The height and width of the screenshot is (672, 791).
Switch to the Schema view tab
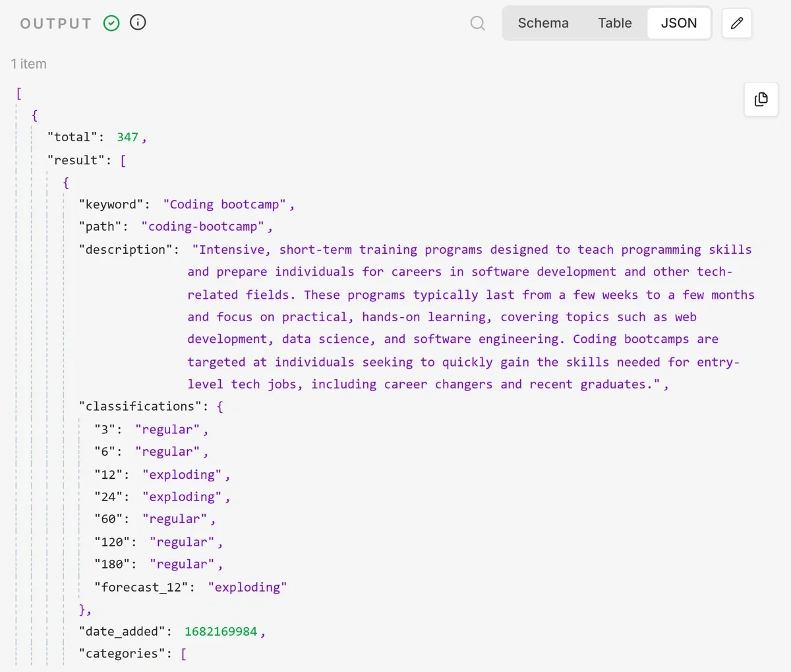point(543,23)
